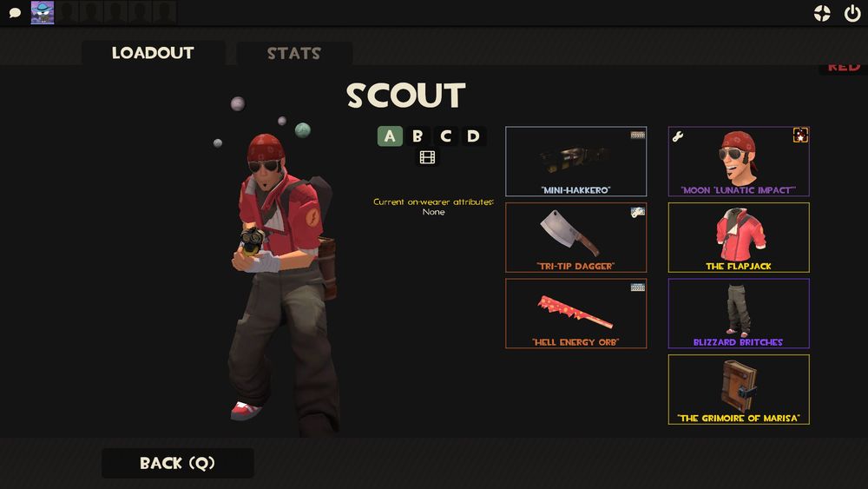Select The Grimoire of Marisa action slot
This screenshot has width=868, height=489.
tap(739, 389)
